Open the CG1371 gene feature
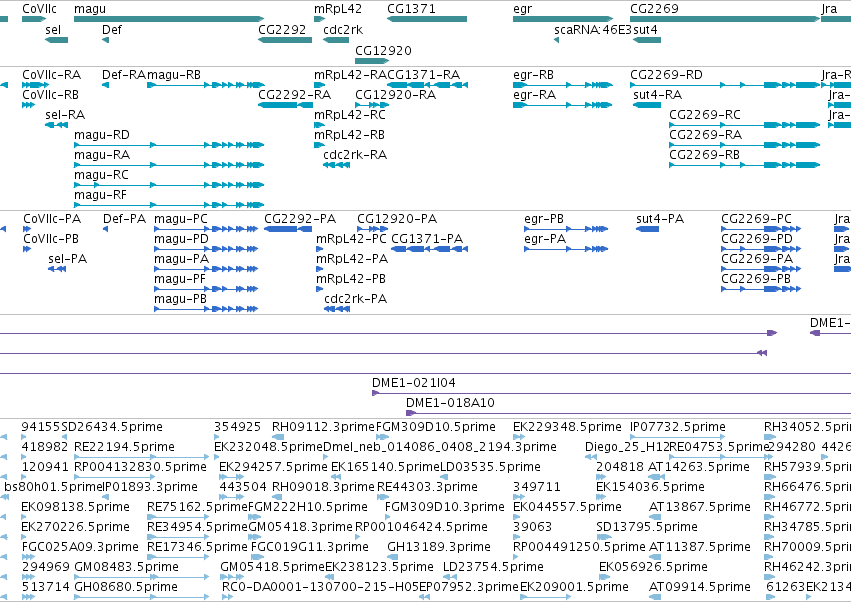This screenshot has width=851, height=602. click(x=427, y=19)
